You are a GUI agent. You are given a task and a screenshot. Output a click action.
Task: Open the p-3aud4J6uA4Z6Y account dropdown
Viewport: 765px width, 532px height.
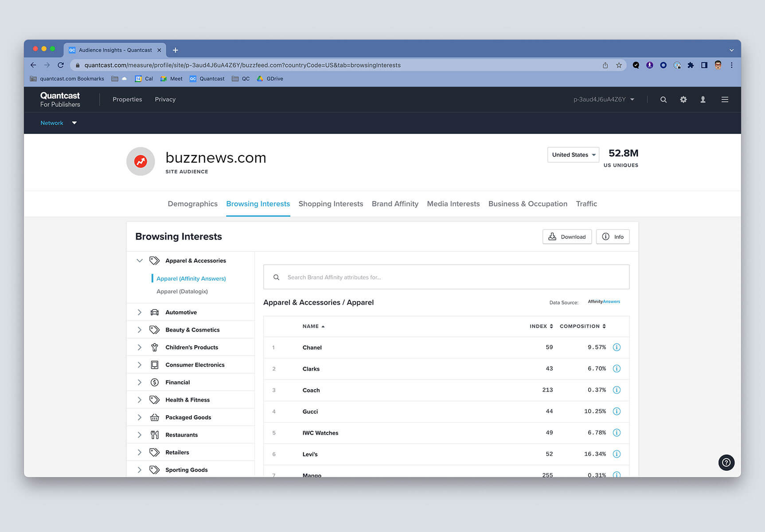coord(604,99)
